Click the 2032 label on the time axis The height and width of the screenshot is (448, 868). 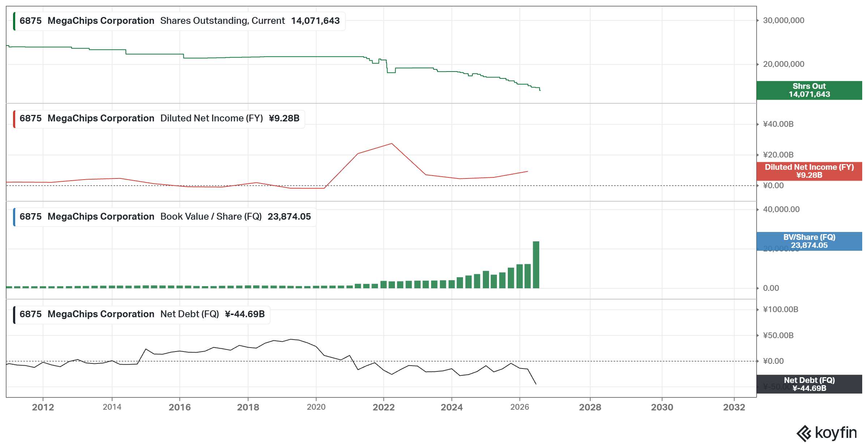[x=734, y=408]
